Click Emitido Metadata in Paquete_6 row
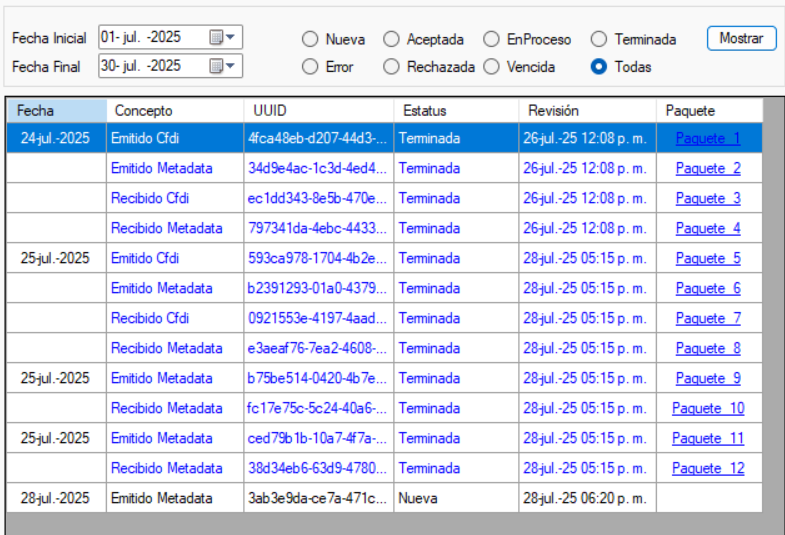 click(x=175, y=288)
